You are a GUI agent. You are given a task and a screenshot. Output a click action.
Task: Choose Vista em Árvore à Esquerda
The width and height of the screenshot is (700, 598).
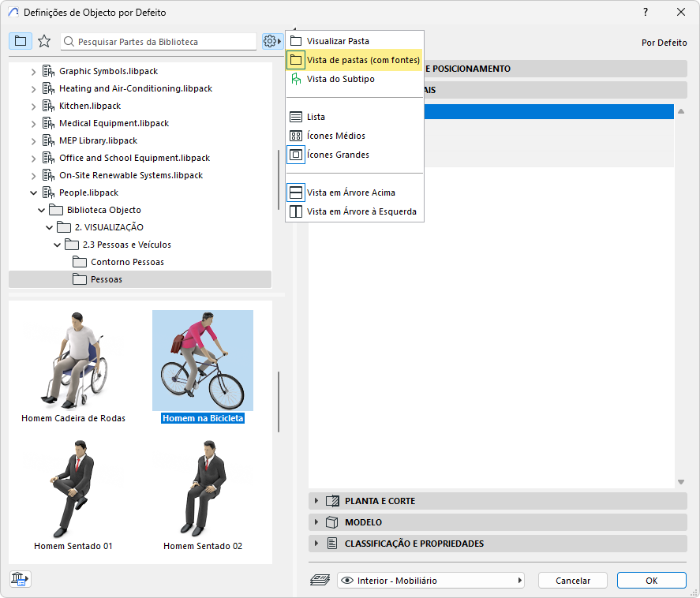coord(354,211)
